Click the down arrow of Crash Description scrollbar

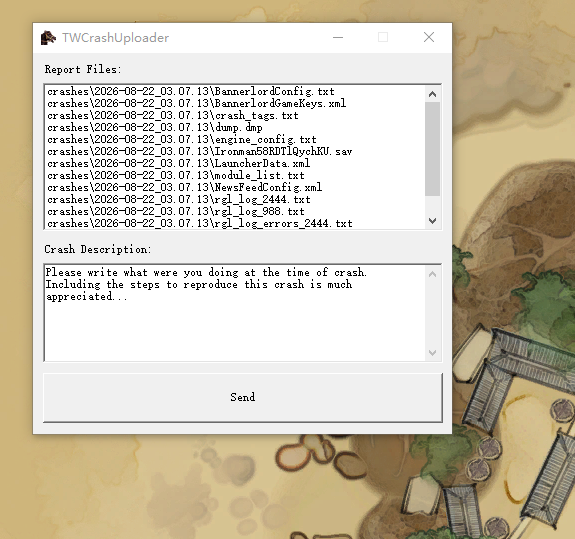coord(432,353)
